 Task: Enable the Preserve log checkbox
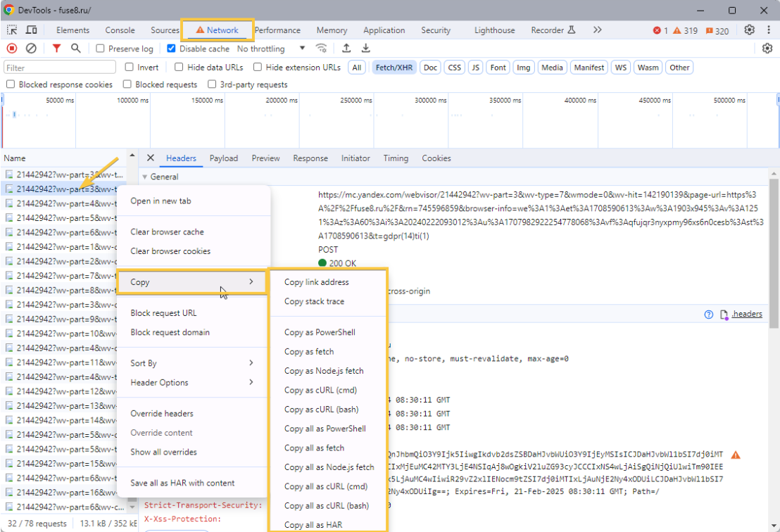point(101,49)
